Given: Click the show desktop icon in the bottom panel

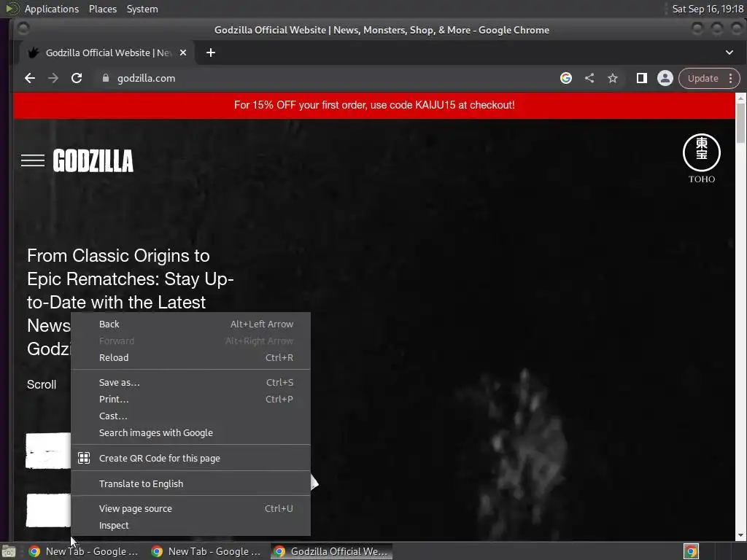Looking at the screenshot, I should coord(9,551).
